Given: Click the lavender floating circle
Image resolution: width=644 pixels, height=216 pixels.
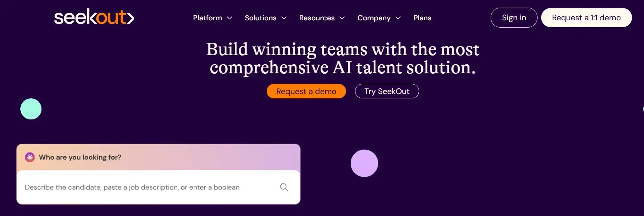Looking at the screenshot, I should pos(364,163).
